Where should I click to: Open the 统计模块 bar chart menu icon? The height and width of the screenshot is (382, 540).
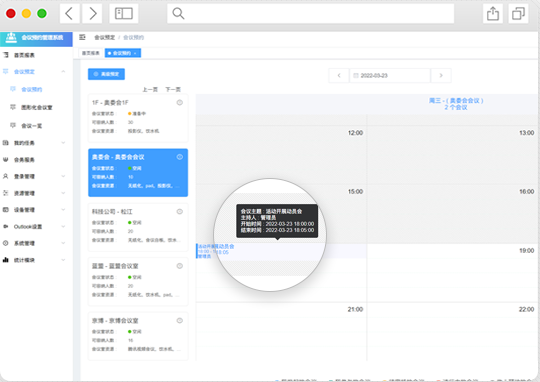(6, 260)
